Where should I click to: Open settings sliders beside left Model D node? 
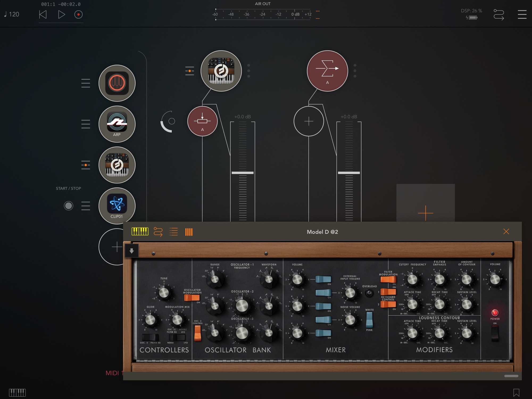(x=86, y=165)
